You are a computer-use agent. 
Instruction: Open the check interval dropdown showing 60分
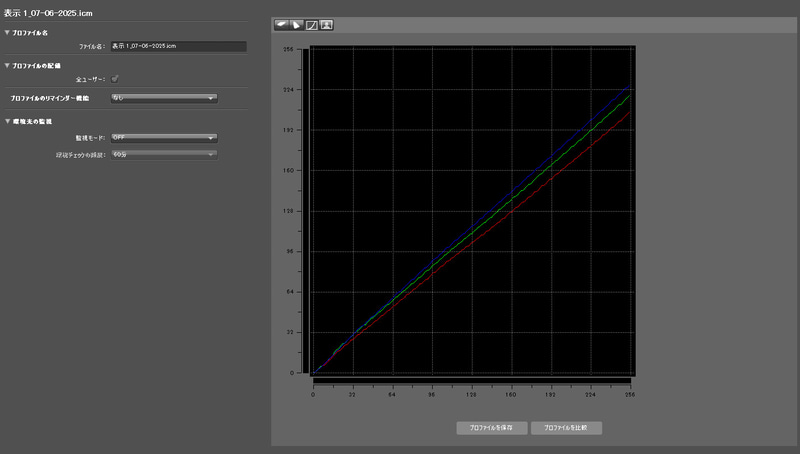pyautogui.click(x=164, y=155)
